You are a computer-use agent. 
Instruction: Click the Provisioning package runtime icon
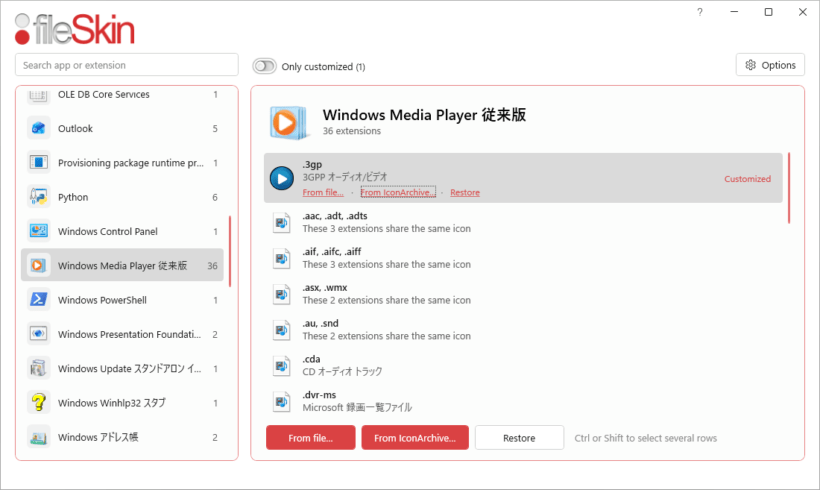(x=38, y=163)
